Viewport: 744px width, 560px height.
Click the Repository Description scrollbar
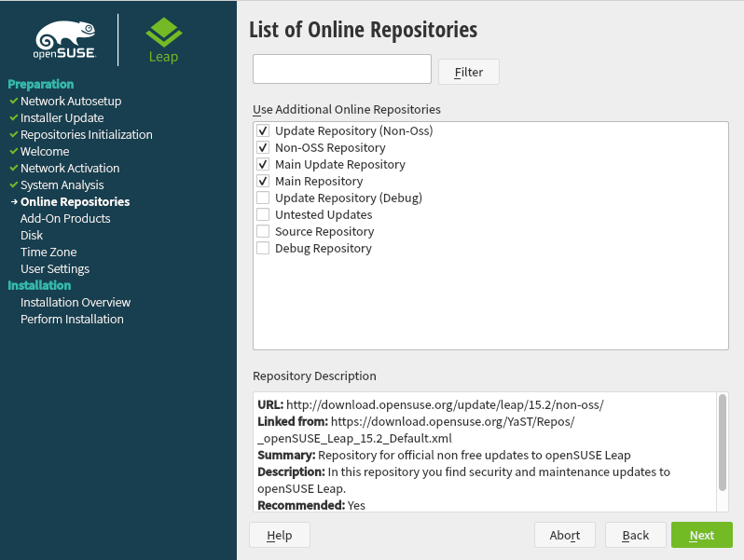pyautogui.click(x=722, y=442)
